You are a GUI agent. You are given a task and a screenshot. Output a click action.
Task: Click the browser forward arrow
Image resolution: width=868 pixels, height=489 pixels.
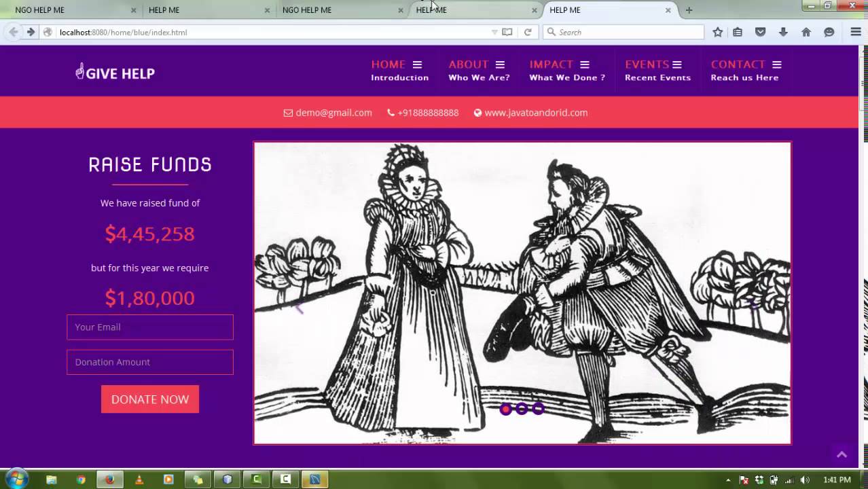coord(31,32)
